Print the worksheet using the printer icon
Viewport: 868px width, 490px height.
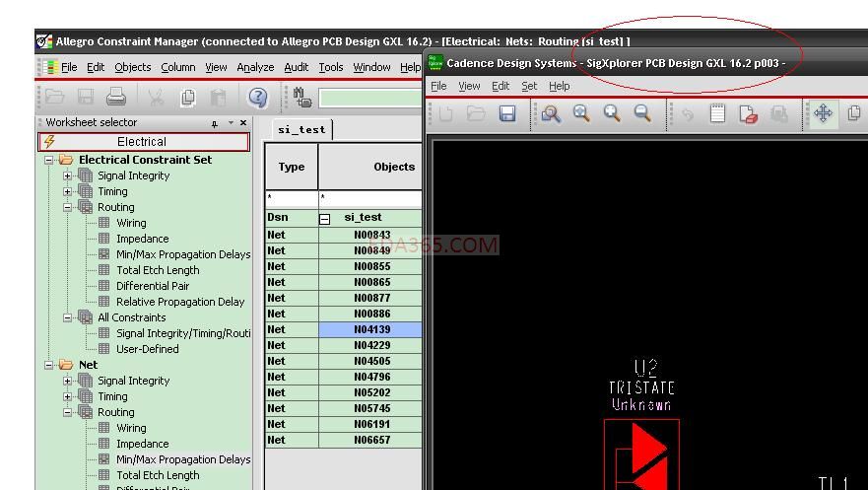[115, 97]
